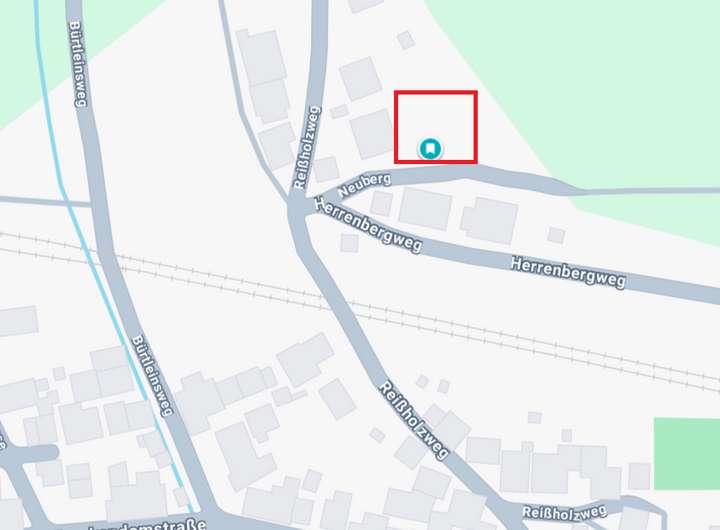Click the small square building below the Herrenbergweg junction
Screen dimensions: 720x530
[x=349, y=243]
